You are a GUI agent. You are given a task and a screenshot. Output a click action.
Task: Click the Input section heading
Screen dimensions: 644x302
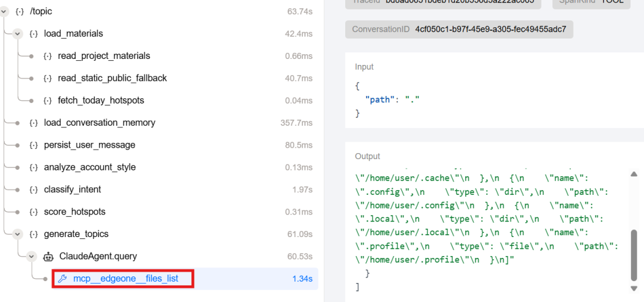[x=364, y=67]
